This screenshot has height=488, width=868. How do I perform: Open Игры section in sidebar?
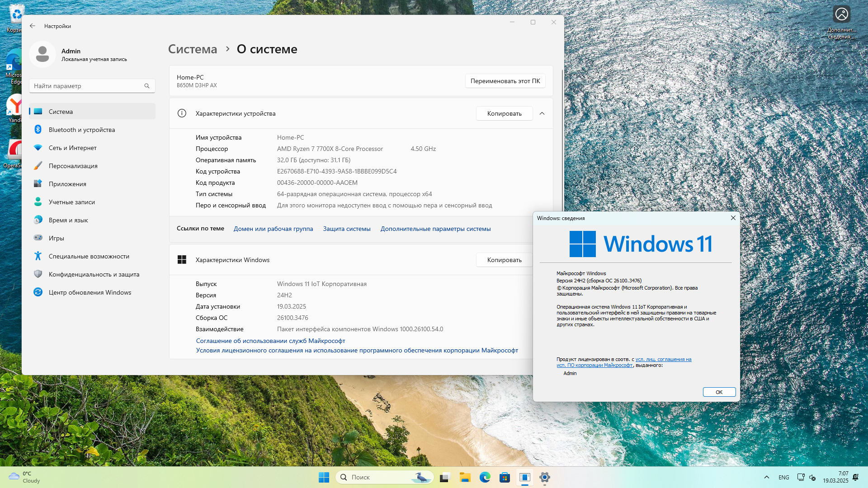[56, 238]
